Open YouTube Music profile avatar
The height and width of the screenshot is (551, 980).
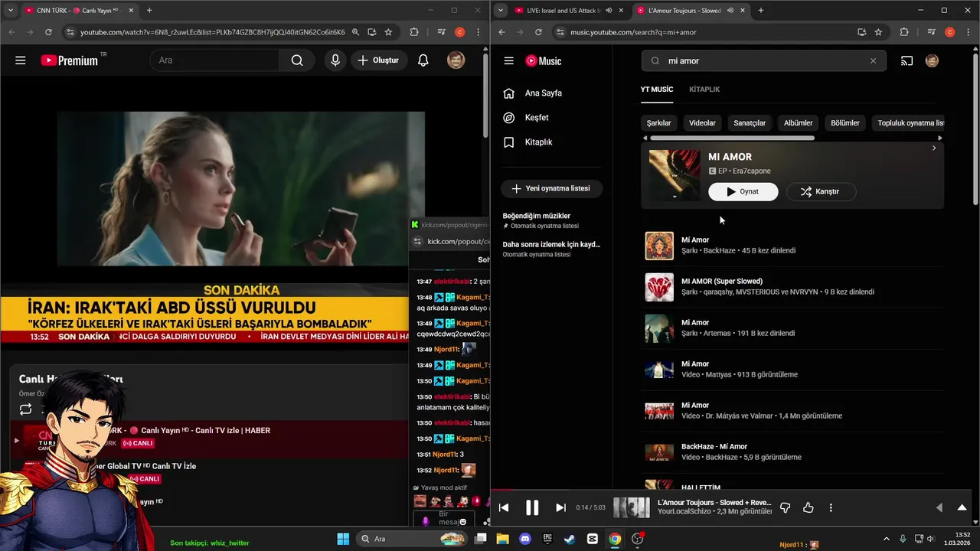point(932,60)
